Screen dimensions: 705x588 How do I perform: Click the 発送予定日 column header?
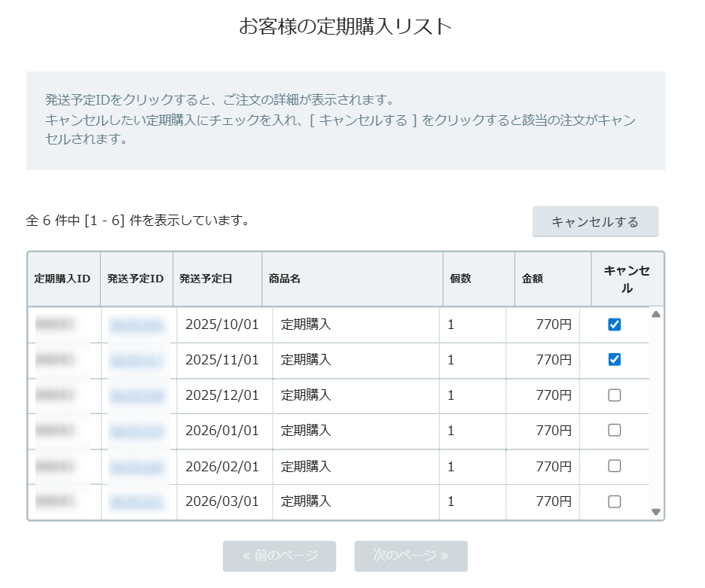(x=206, y=279)
